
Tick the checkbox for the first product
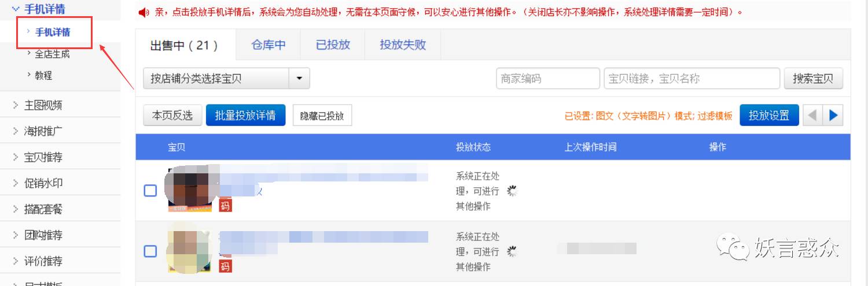pyautogui.click(x=150, y=191)
